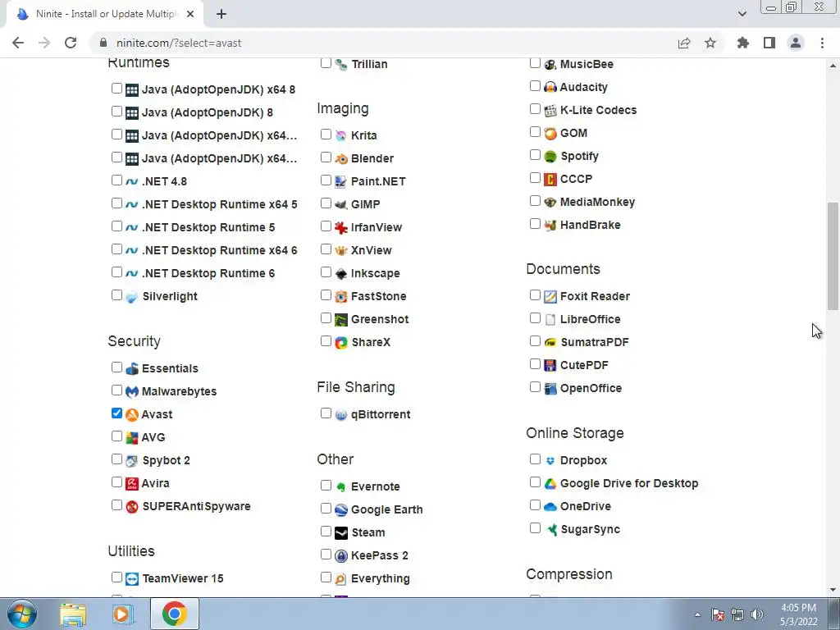Viewport: 840px width, 630px height.
Task: Click the KeePass 2 lock icon
Action: 341,556
